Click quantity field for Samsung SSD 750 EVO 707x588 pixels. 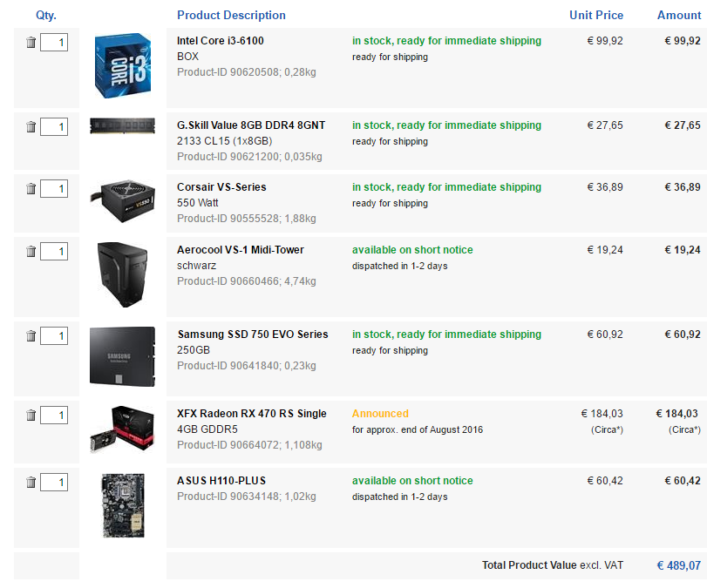tap(54, 335)
